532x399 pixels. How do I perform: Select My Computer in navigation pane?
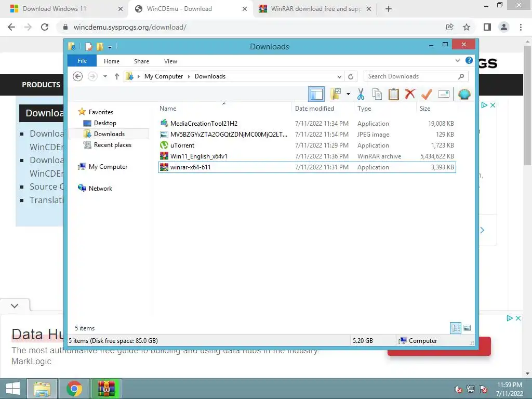[108, 167]
